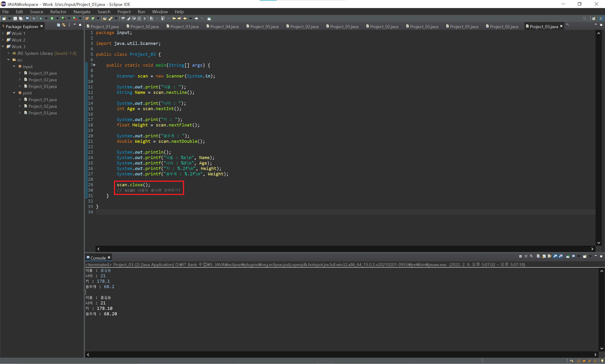The width and height of the screenshot is (605, 364).
Task: Click the Open Type icon in the toolbar
Action: click(x=105, y=18)
